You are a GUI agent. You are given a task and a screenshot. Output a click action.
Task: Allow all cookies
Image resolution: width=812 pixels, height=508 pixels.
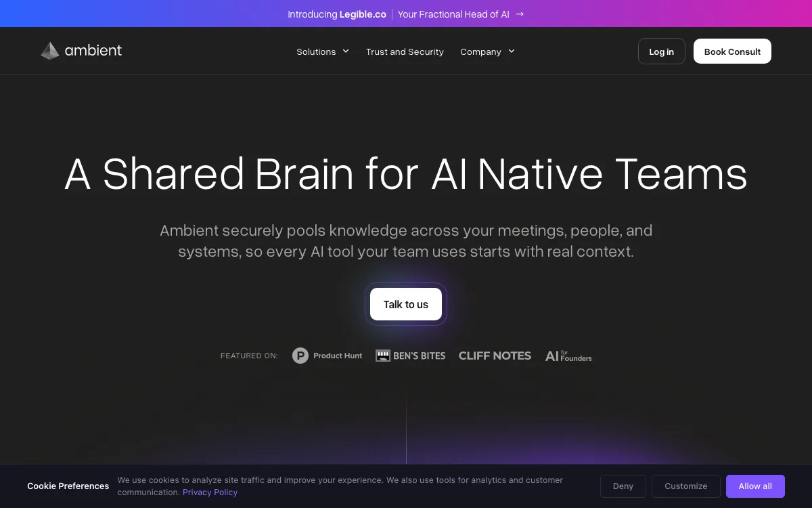[x=755, y=486]
